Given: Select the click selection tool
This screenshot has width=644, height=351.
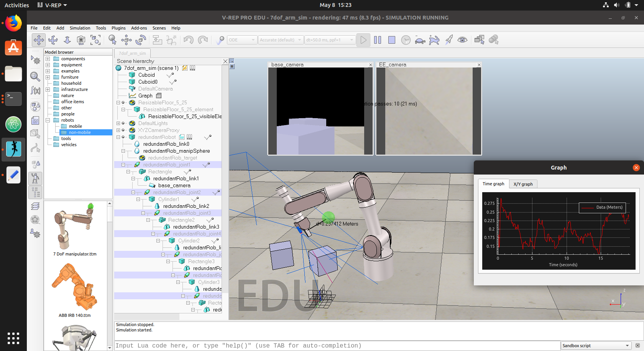Looking at the screenshot, I should tap(112, 40).
